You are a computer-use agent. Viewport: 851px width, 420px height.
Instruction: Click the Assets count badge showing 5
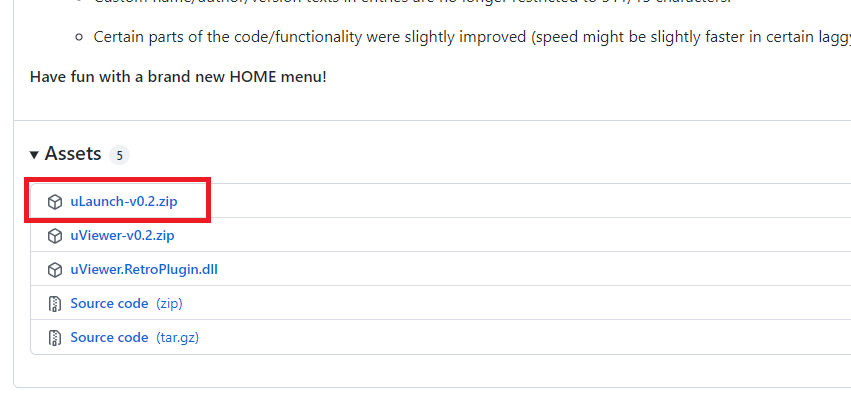119,156
